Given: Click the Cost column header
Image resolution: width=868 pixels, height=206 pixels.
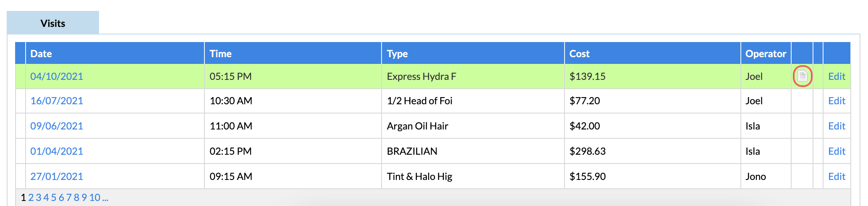Looking at the screenshot, I should (x=579, y=54).
